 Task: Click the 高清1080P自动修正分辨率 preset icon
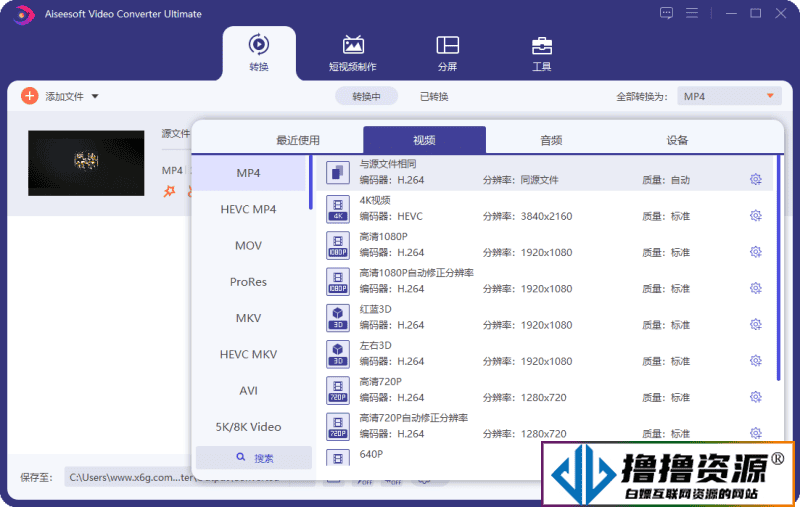pos(338,281)
